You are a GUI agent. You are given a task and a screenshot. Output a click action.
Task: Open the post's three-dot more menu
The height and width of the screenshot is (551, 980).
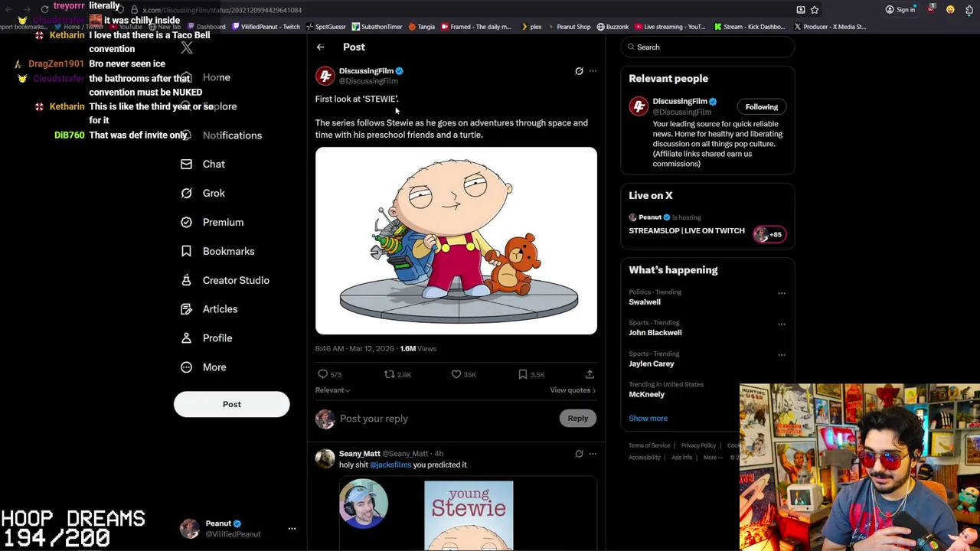tap(593, 71)
